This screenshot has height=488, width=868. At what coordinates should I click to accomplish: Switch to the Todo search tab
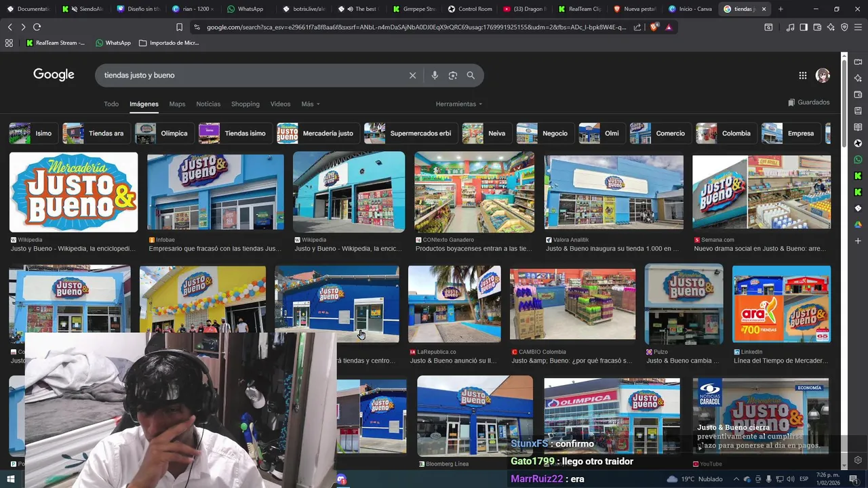tap(111, 104)
